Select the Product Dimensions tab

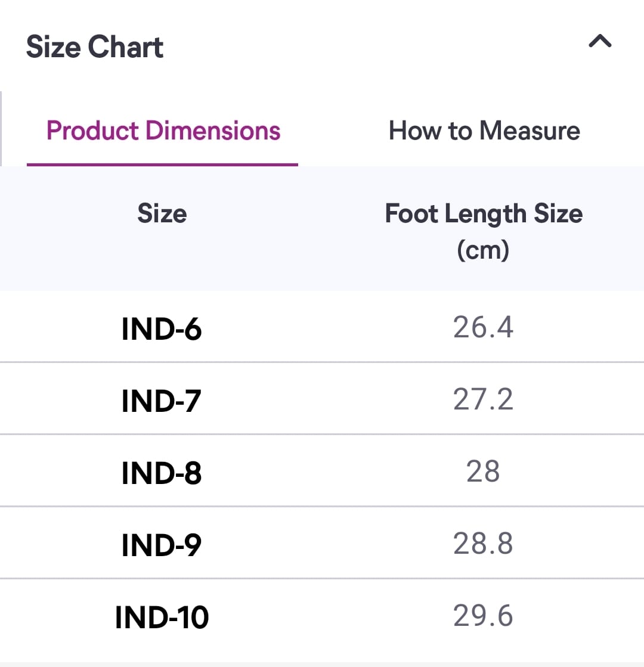(163, 131)
